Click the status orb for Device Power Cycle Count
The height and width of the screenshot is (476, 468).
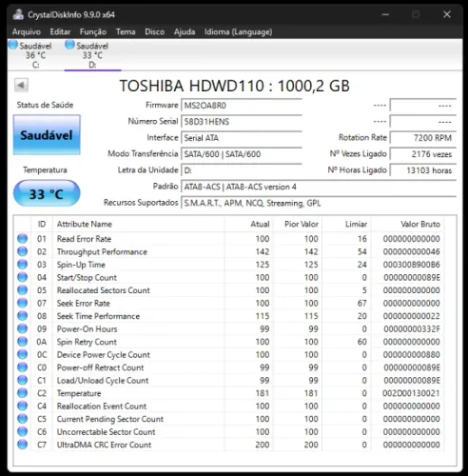(x=22, y=354)
